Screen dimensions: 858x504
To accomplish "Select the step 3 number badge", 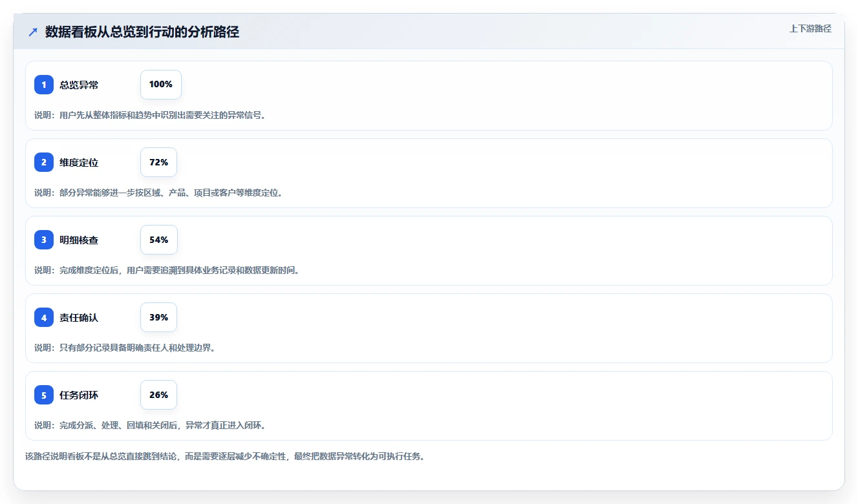I will [x=44, y=240].
